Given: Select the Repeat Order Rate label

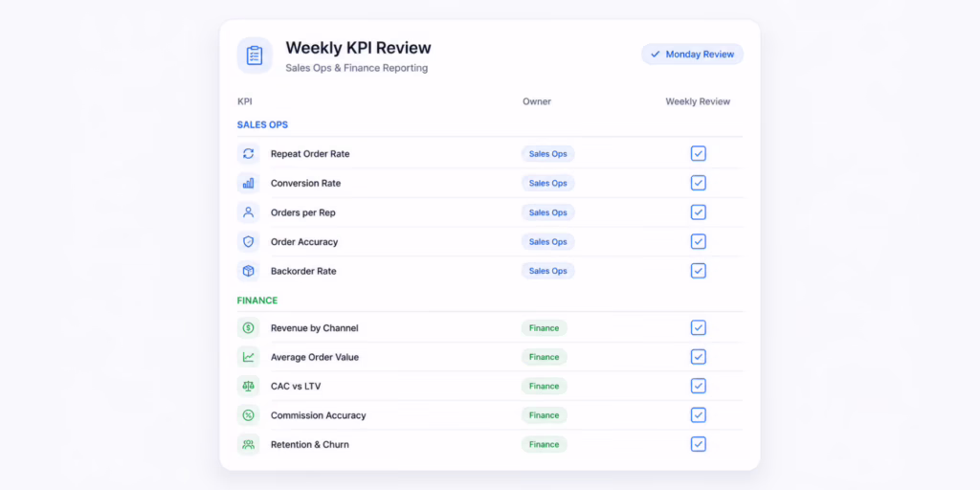Looking at the screenshot, I should pos(310,154).
